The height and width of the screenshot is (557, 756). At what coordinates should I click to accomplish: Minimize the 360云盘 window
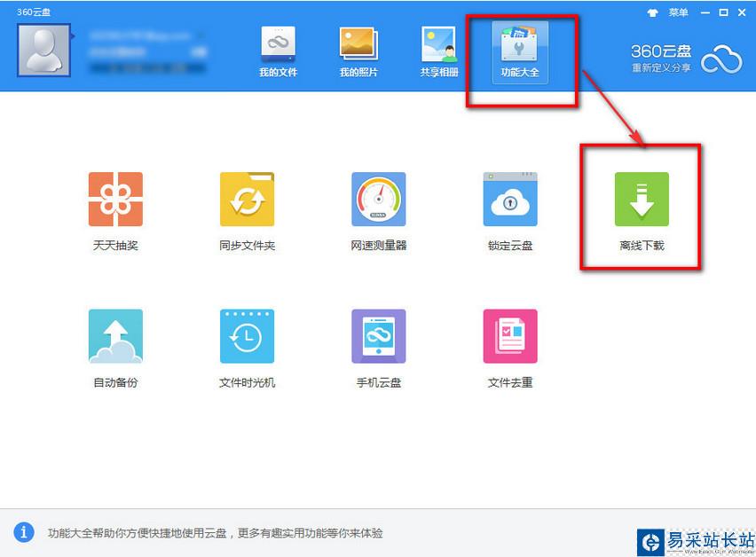tap(705, 13)
